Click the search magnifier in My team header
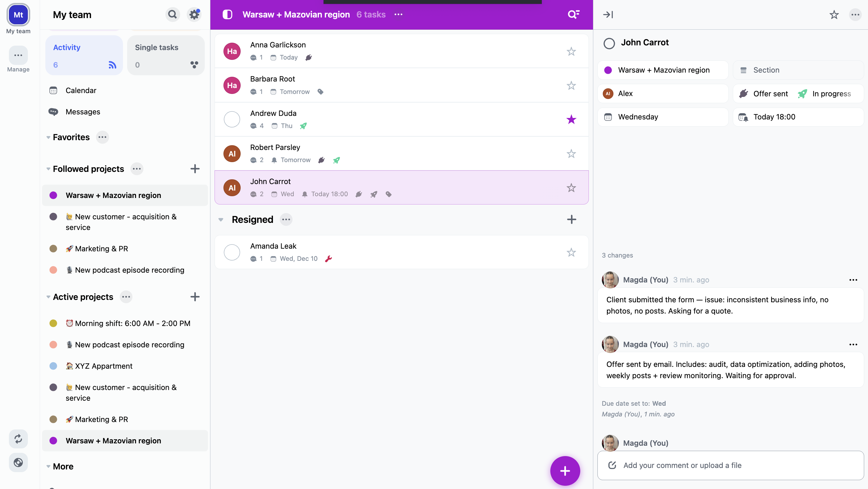 172,15
